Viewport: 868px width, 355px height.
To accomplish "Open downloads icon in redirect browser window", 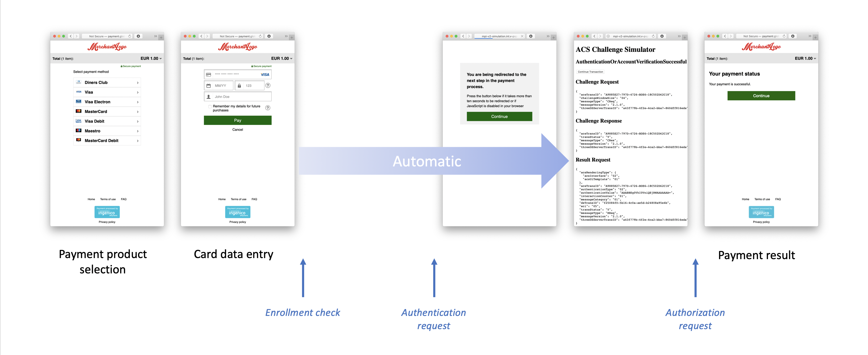I will [x=531, y=36].
